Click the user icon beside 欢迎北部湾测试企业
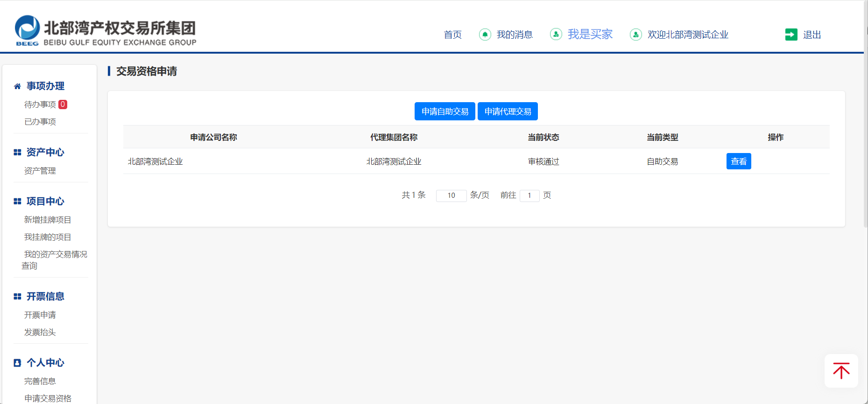This screenshot has width=868, height=404. [x=636, y=35]
